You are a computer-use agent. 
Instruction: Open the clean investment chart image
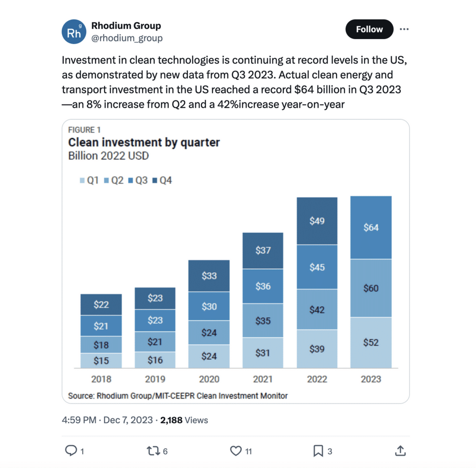coord(235,261)
